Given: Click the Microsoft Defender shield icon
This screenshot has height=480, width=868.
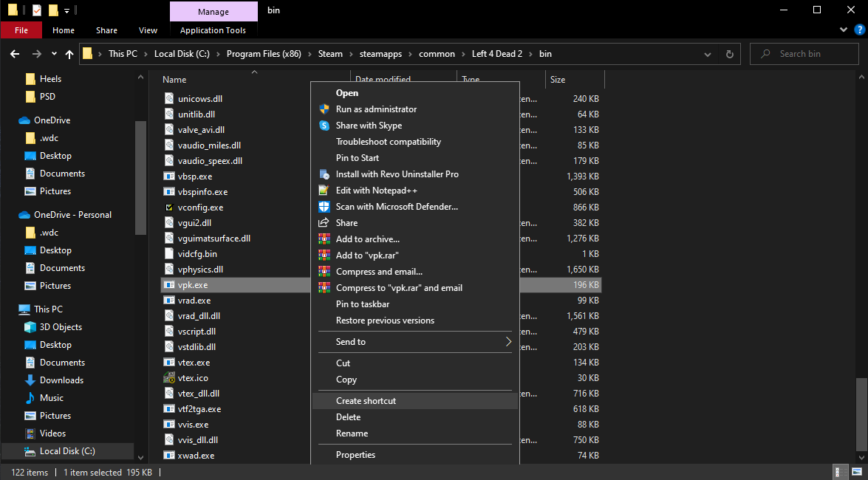Looking at the screenshot, I should click(324, 207).
